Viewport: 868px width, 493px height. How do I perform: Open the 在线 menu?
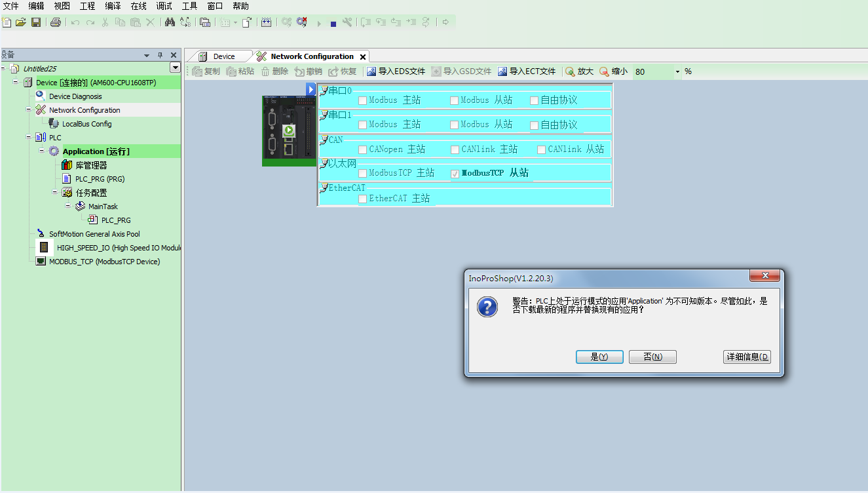pos(138,6)
